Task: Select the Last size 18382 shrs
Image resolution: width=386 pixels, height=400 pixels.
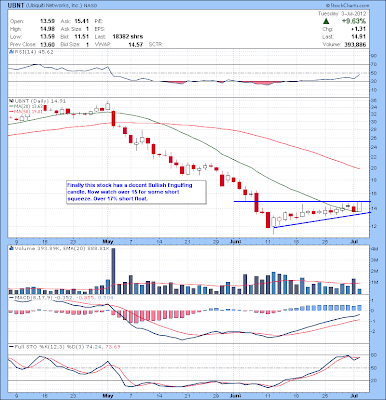Action: 128,37
